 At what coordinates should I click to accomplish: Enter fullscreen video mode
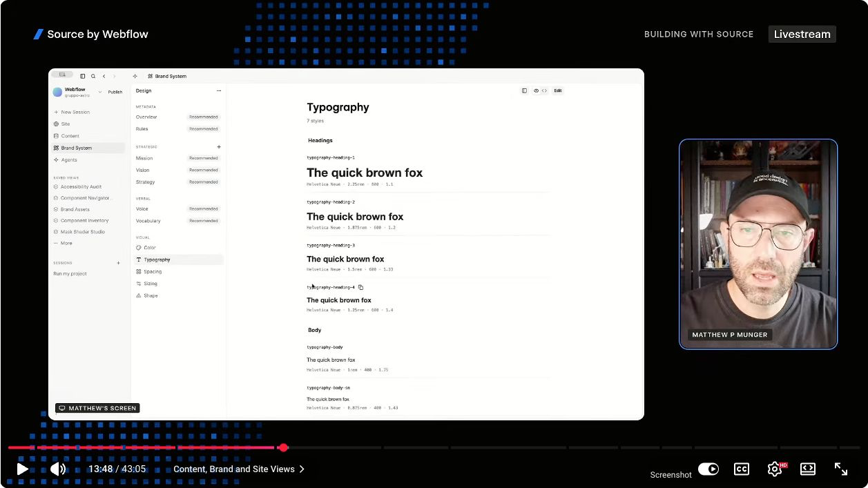[841, 469]
